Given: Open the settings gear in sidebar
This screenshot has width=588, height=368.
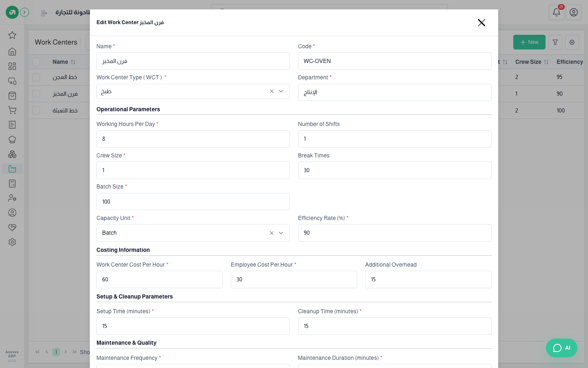Looking at the screenshot, I should click(12, 242).
